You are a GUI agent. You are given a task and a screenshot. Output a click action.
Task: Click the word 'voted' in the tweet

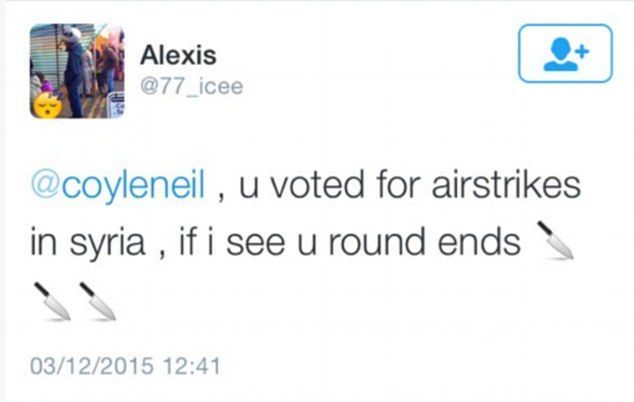point(317,185)
